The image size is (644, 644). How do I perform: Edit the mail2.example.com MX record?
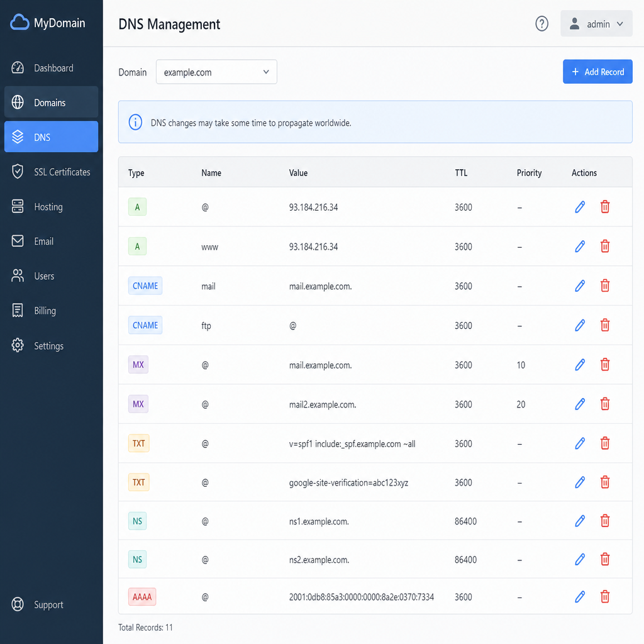tap(579, 404)
